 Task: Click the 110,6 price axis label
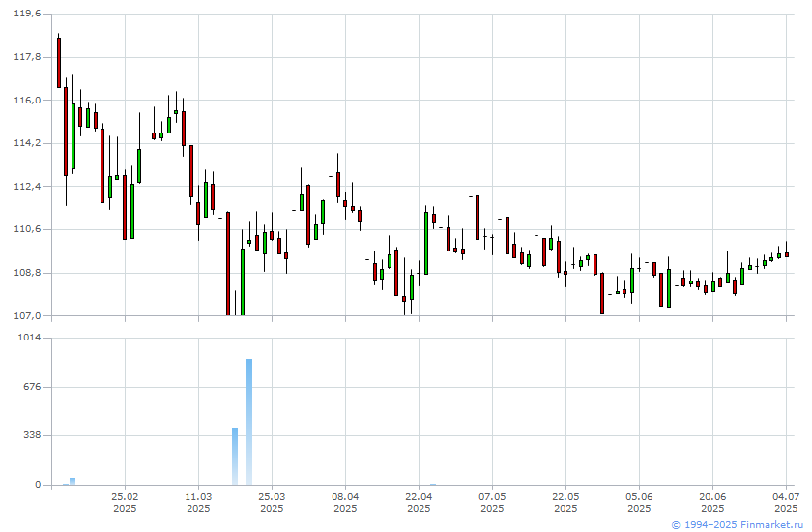pos(27,229)
